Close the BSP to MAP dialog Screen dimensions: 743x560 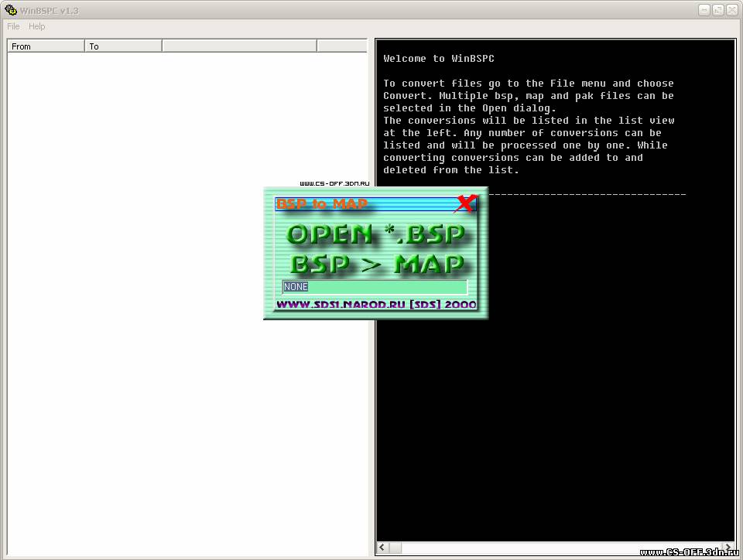[x=465, y=203]
